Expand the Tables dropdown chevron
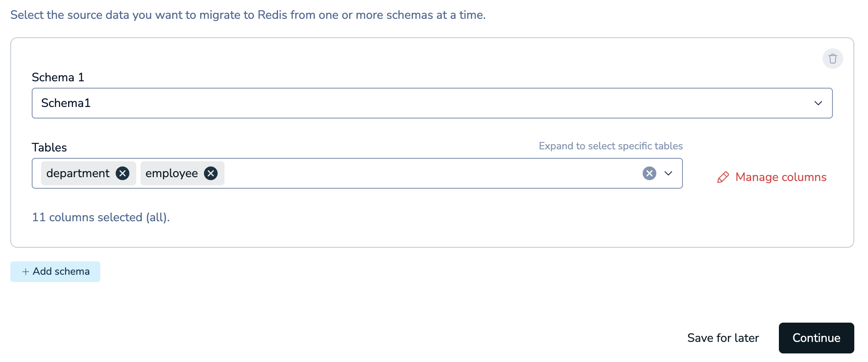The width and height of the screenshot is (868, 362). pos(668,173)
